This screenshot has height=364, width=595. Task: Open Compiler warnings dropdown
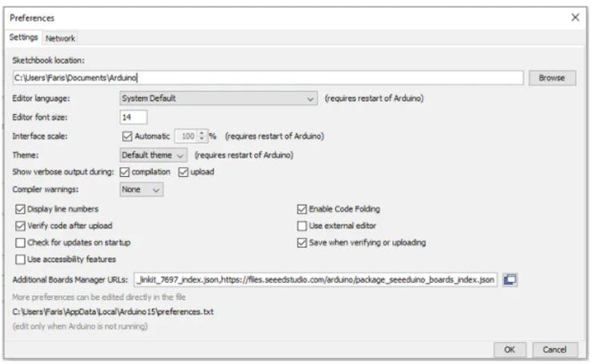click(x=142, y=190)
